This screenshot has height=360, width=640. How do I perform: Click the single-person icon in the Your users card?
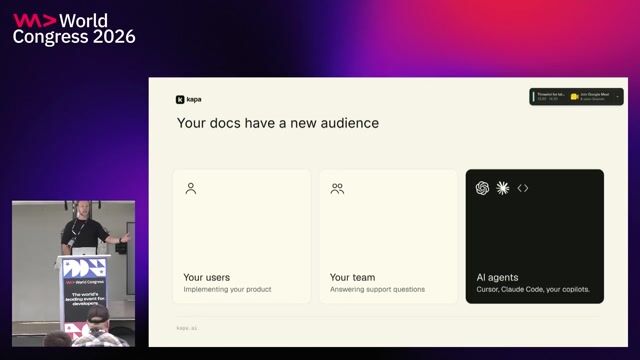(x=191, y=188)
